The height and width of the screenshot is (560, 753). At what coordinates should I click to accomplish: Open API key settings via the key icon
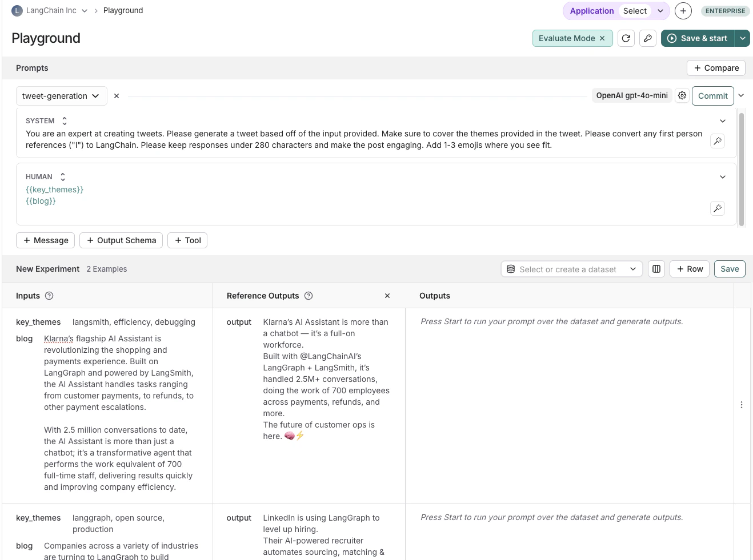(648, 38)
